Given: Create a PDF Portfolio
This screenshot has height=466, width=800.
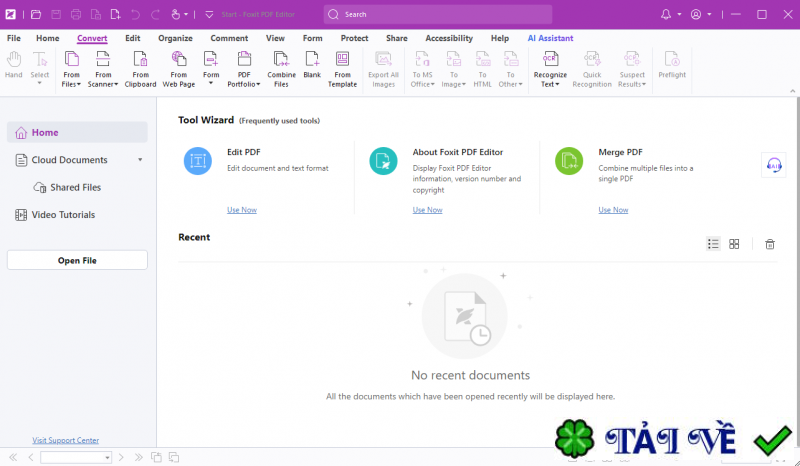Looking at the screenshot, I should [x=244, y=69].
